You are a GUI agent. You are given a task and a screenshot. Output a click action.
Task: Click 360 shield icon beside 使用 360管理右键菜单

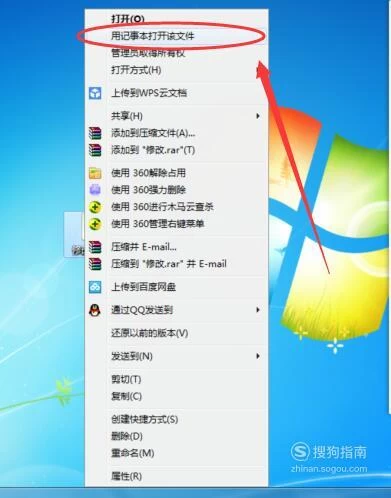(95, 224)
